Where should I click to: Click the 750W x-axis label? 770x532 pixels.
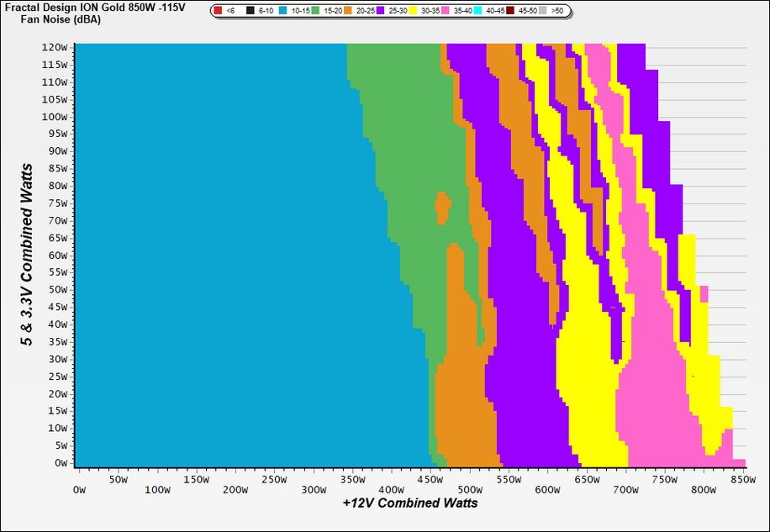click(x=665, y=480)
